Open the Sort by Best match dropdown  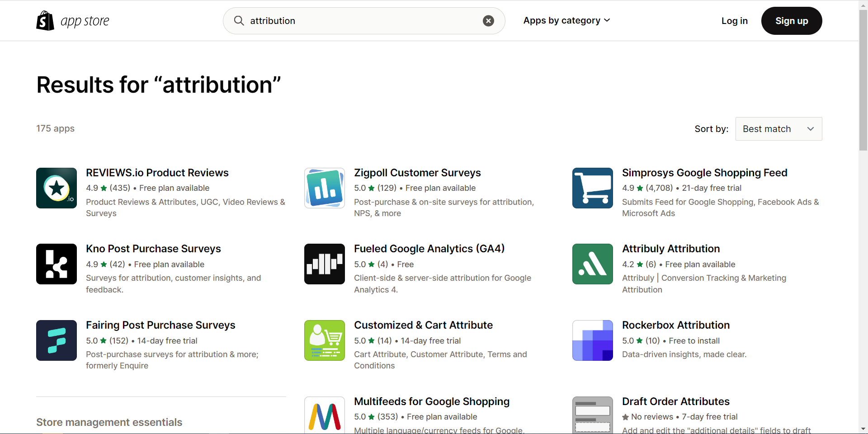tap(778, 129)
